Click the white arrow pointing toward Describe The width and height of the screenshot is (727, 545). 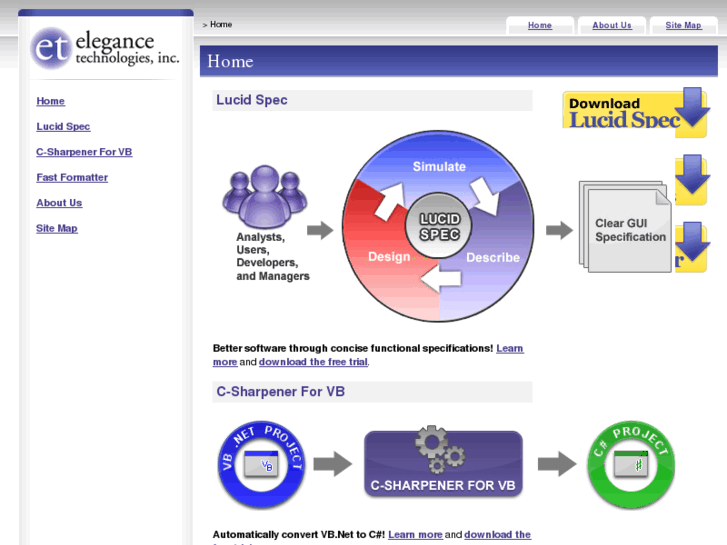(485, 197)
